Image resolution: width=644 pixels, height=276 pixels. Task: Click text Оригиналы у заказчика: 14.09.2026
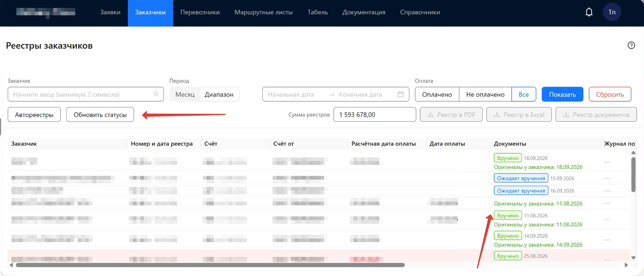point(538,245)
